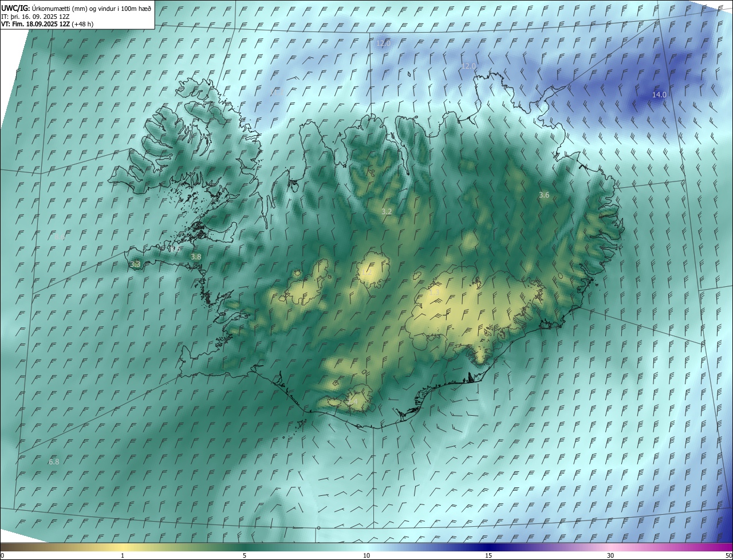
Task: Click the 6.8 value label on the map
Action: 54,462
